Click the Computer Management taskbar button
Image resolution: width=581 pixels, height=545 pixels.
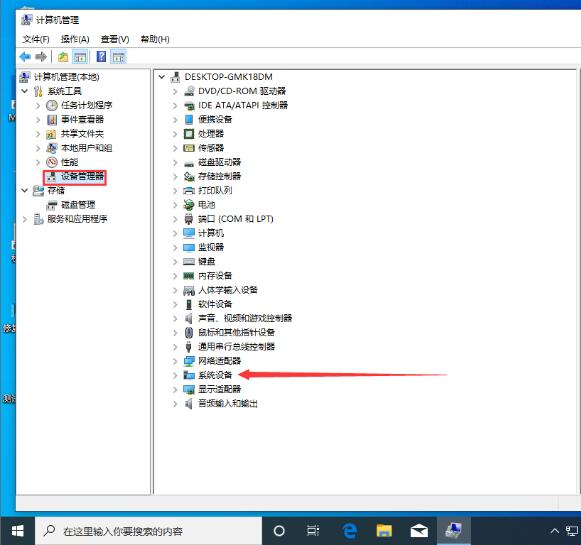tap(454, 531)
